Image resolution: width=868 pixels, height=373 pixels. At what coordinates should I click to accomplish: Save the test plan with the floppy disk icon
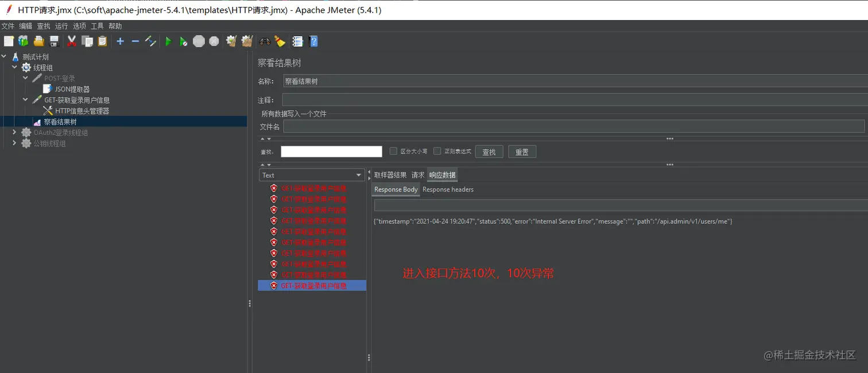tap(55, 41)
